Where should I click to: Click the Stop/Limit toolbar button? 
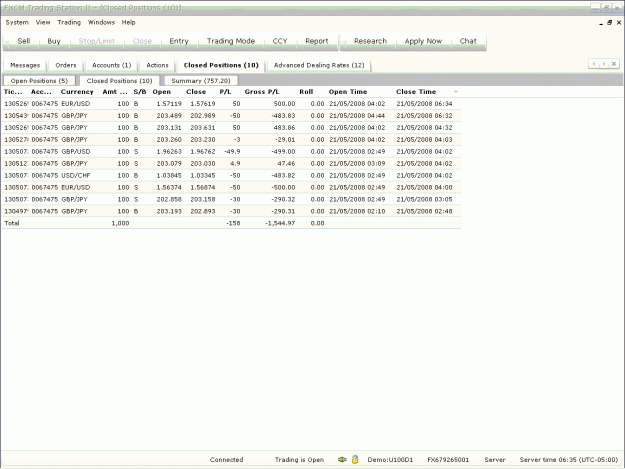[x=96, y=41]
